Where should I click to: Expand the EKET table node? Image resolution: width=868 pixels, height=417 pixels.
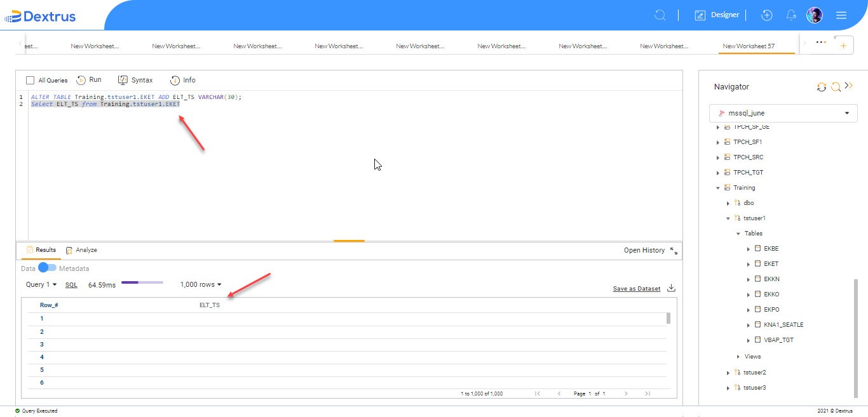pyautogui.click(x=749, y=264)
